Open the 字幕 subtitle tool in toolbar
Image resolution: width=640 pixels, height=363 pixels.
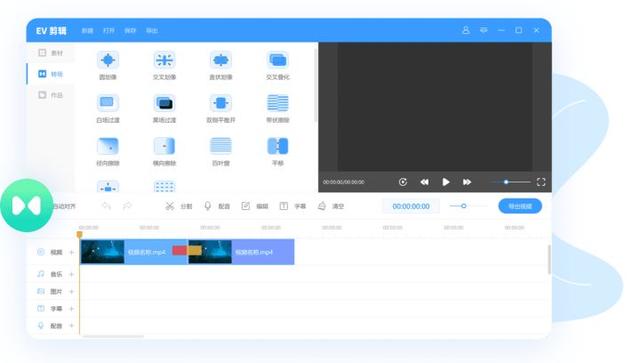click(293, 206)
